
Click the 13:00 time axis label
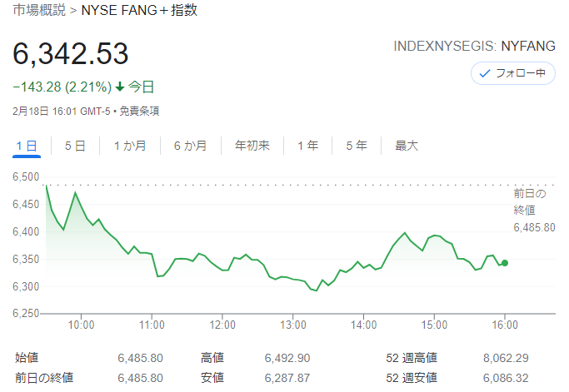pos(293,325)
